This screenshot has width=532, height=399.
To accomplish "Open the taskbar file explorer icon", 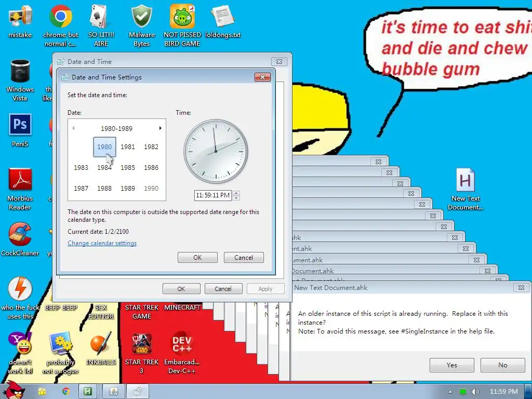I will point(42,392).
